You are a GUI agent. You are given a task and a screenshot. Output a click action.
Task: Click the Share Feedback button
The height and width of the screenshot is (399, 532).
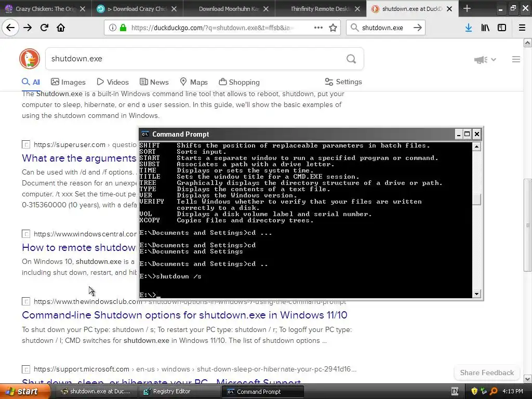[x=487, y=373]
